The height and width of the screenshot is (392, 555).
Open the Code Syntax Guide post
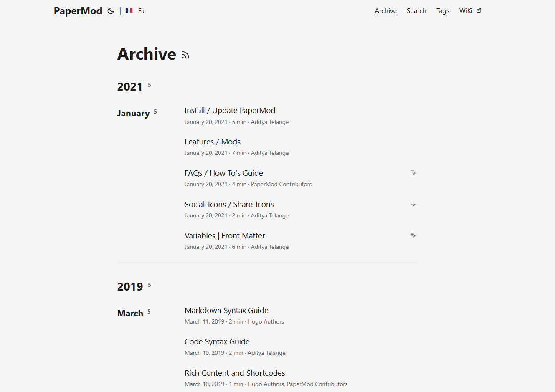(217, 342)
